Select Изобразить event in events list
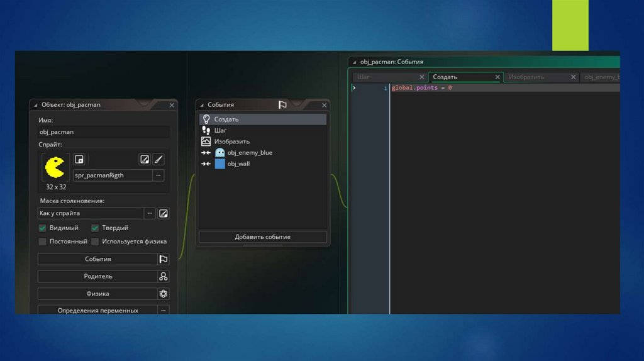The height and width of the screenshot is (361, 644). point(263,142)
